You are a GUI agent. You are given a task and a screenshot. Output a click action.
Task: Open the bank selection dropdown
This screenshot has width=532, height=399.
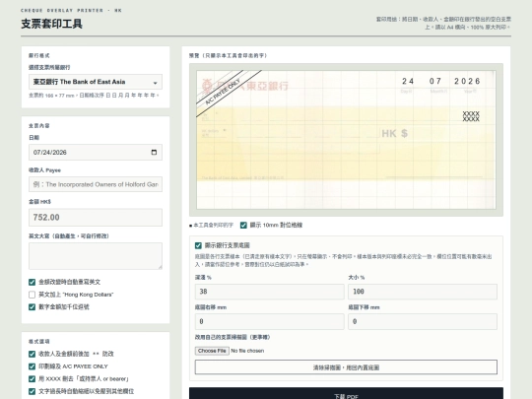(96, 82)
